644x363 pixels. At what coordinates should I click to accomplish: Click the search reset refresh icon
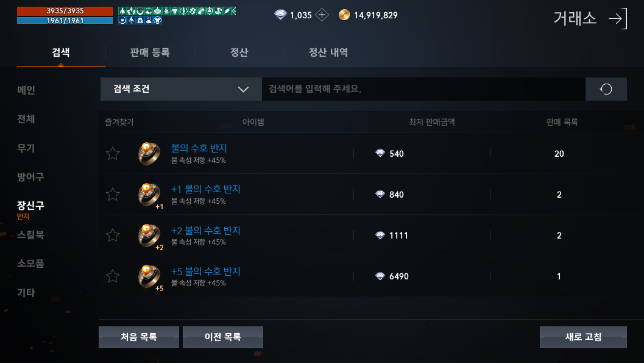pos(606,89)
